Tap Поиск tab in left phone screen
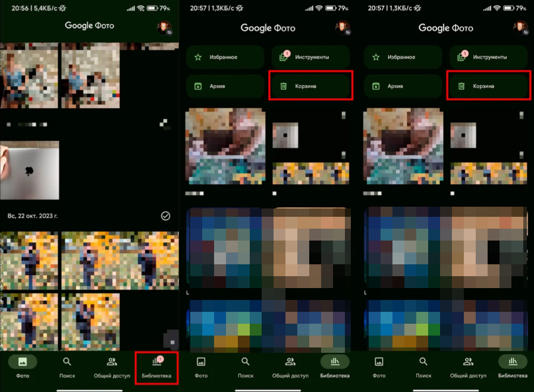This screenshot has height=392, width=534. point(67,368)
